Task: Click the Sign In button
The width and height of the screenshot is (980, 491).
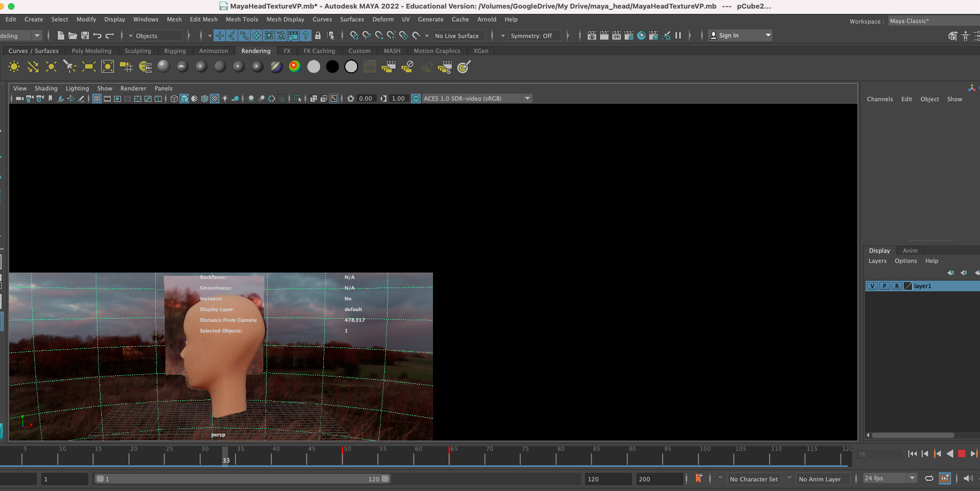Action: click(728, 35)
